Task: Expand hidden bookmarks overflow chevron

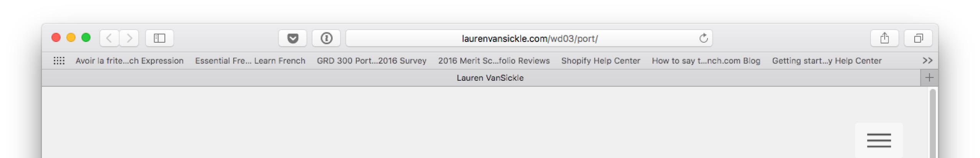Action: pyautogui.click(x=927, y=61)
